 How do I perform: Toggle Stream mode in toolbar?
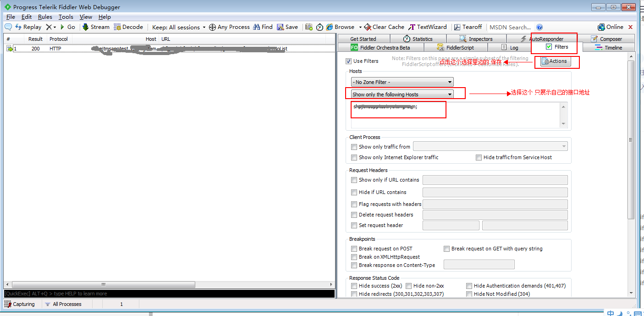(x=96, y=27)
